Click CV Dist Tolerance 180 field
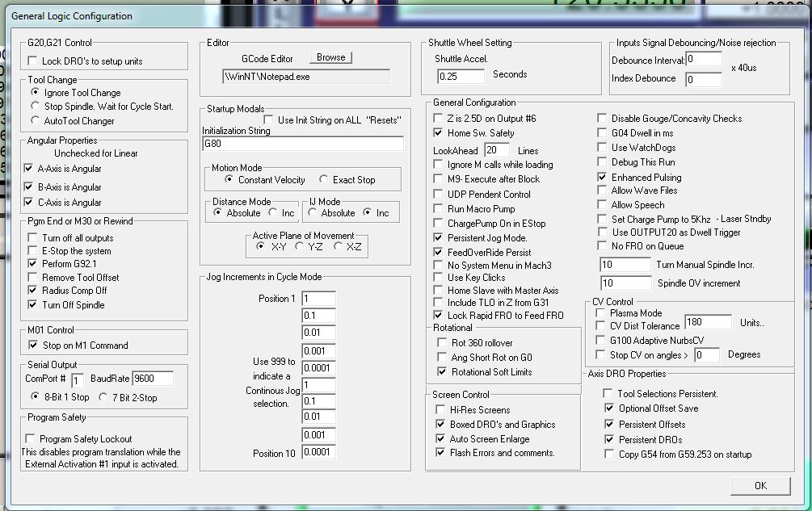Screen dimensions: 812x511 [x=708, y=322]
